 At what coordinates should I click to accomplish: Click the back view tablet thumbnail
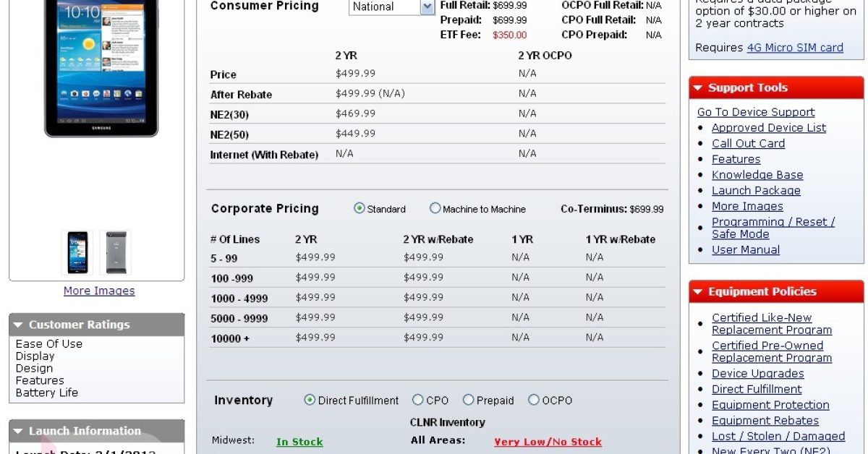pyautogui.click(x=115, y=252)
